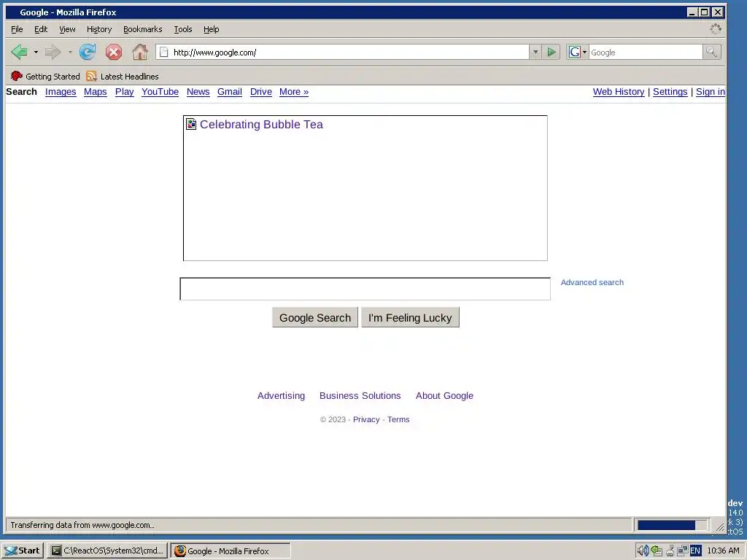The height and width of the screenshot is (560, 747).
Task: Open the Edit menu
Action: (x=41, y=29)
